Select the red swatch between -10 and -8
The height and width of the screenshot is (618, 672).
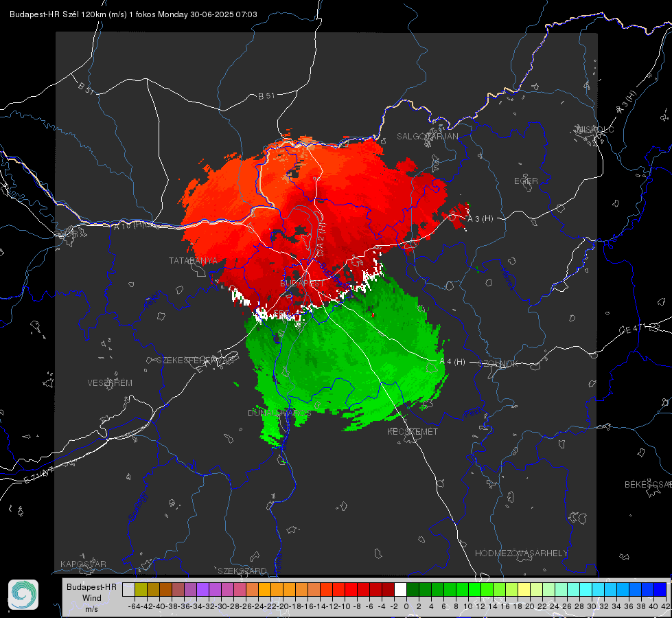[351, 589]
